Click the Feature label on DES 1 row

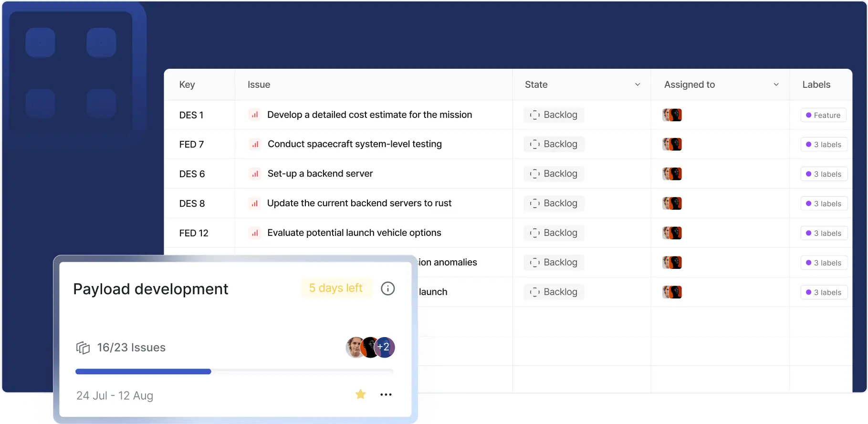(x=823, y=115)
